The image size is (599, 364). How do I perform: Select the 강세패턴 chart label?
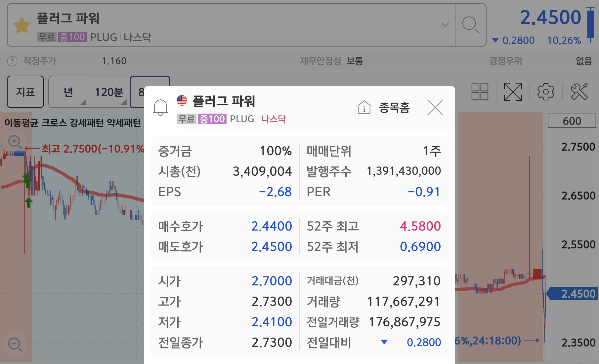pos(87,123)
